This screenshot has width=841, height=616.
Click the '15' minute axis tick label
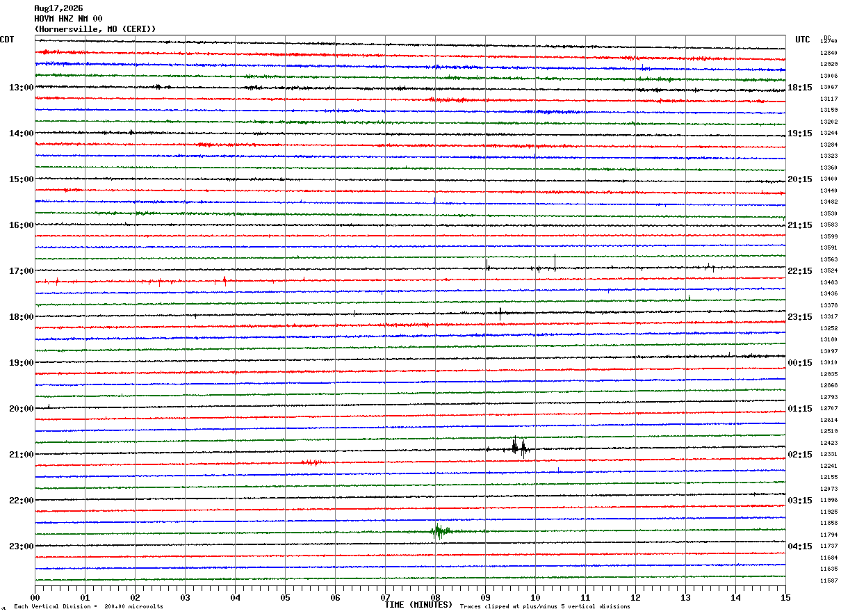click(785, 597)
